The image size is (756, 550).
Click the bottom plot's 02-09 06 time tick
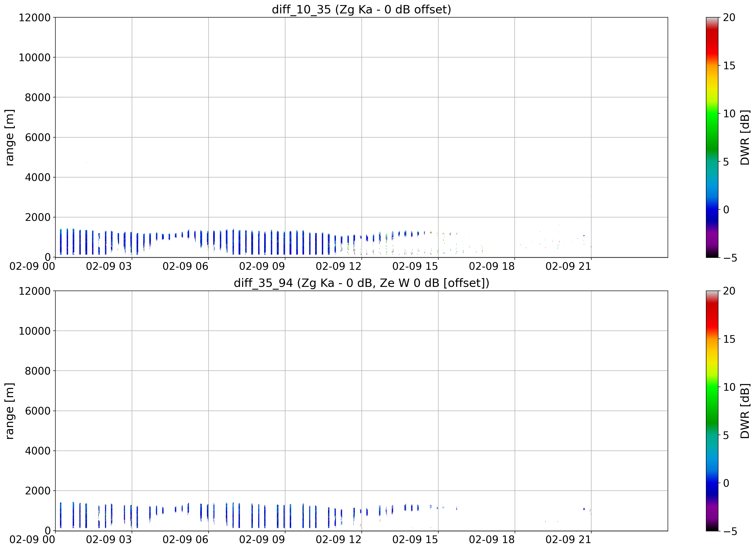point(185,540)
